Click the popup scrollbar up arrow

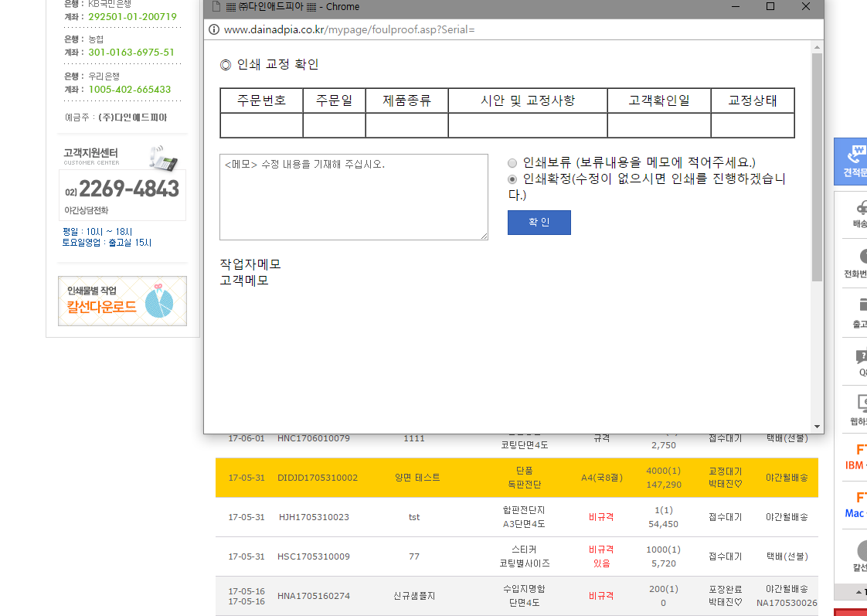(x=817, y=46)
